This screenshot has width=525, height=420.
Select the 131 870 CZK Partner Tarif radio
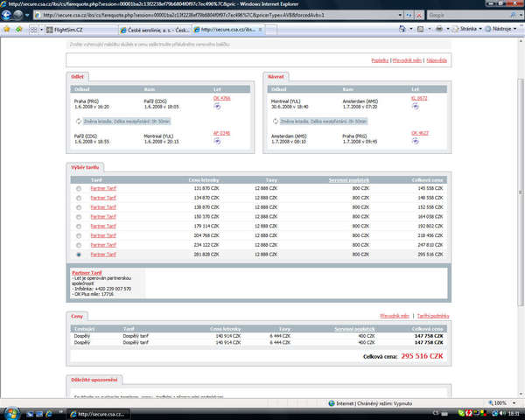(79, 189)
